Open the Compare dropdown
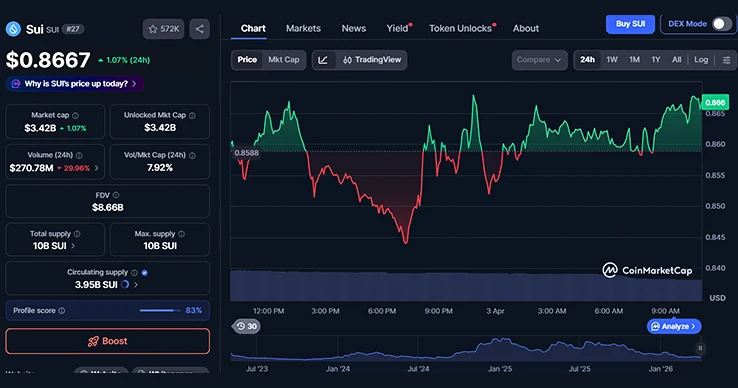738x388 pixels. pos(539,60)
